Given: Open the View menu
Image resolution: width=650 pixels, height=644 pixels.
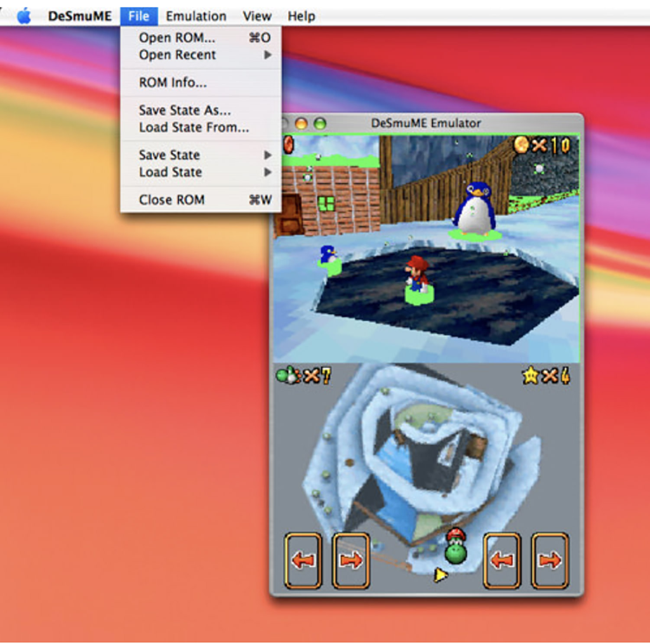Looking at the screenshot, I should pyautogui.click(x=257, y=16).
